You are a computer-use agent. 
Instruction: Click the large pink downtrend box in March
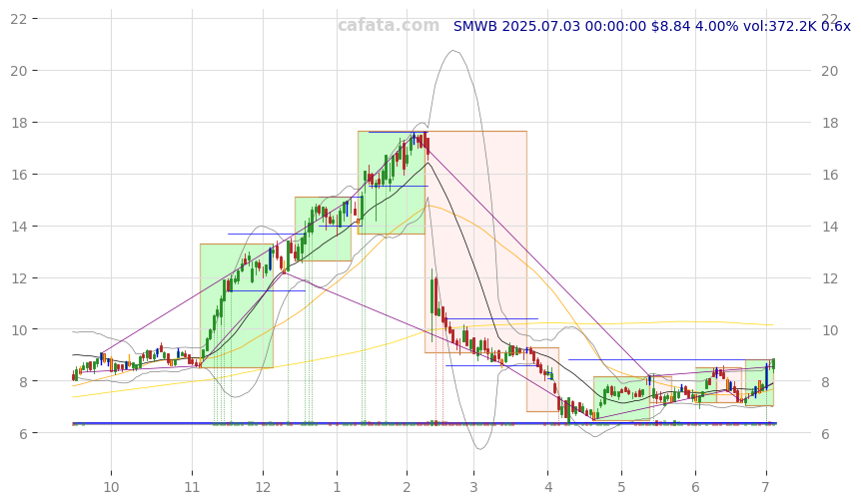pyautogui.click(x=475, y=242)
